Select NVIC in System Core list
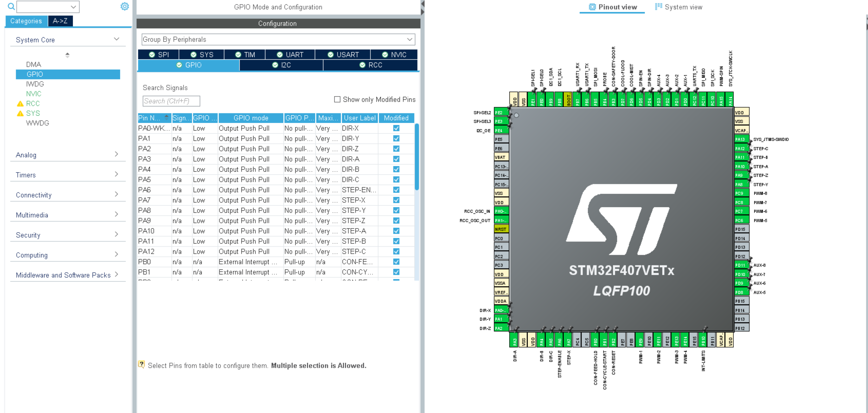Viewport: 868px width, 413px height. [34, 94]
